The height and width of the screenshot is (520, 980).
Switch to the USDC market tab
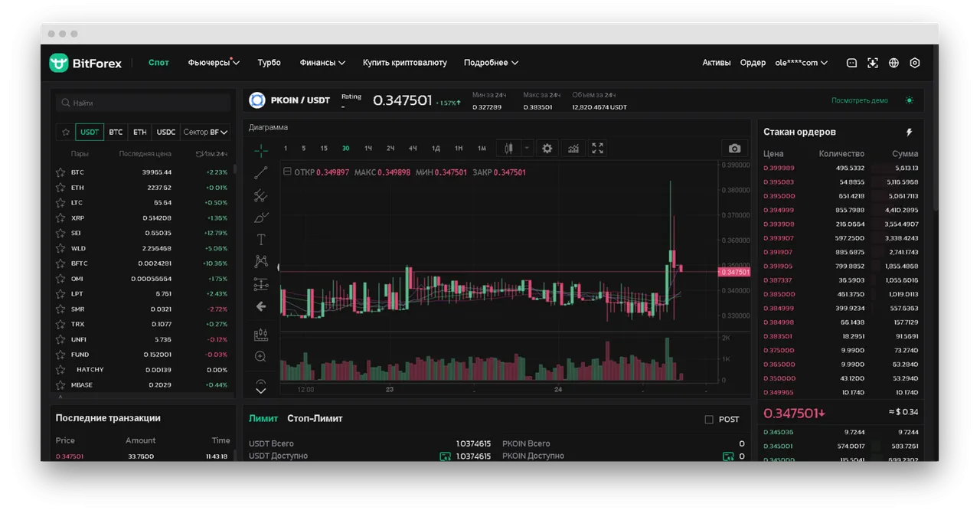pos(166,132)
